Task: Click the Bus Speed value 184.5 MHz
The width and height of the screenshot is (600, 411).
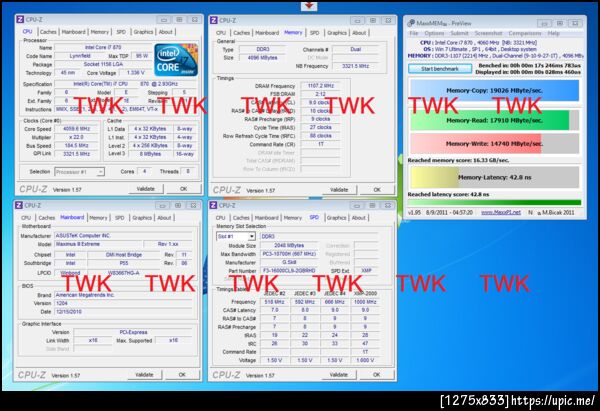Action: (x=77, y=146)
